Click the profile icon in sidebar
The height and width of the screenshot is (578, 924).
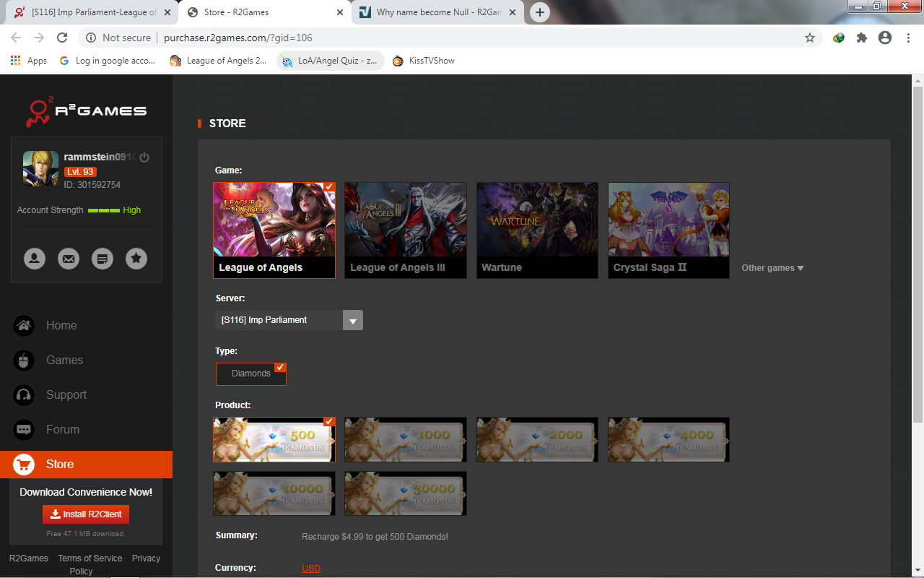point(35,259)
